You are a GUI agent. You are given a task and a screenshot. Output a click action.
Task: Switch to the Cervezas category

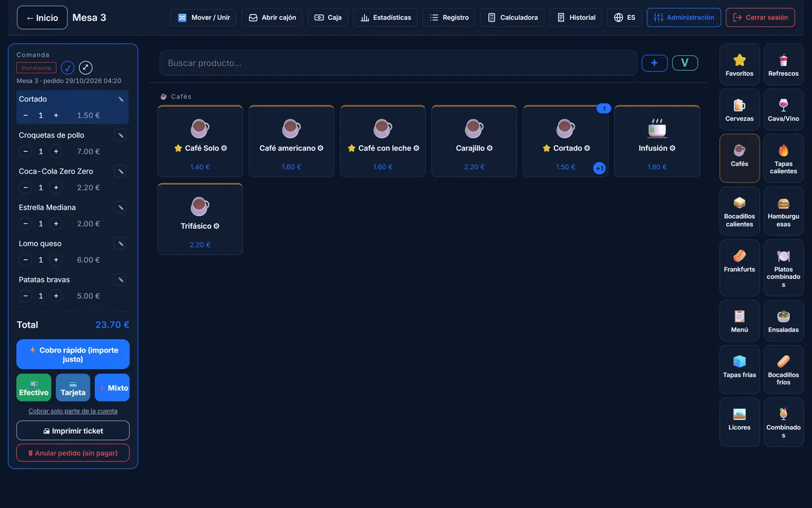(739, 110)
